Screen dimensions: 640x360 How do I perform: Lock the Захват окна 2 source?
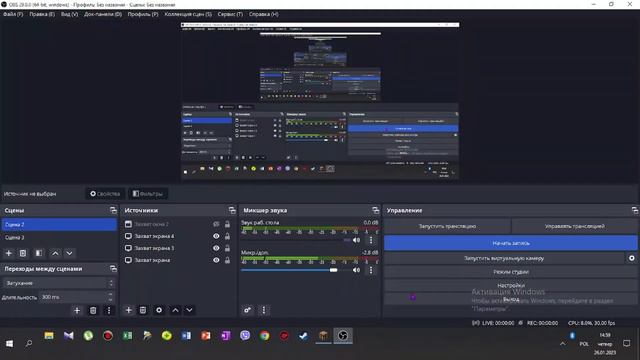point(227,224)
